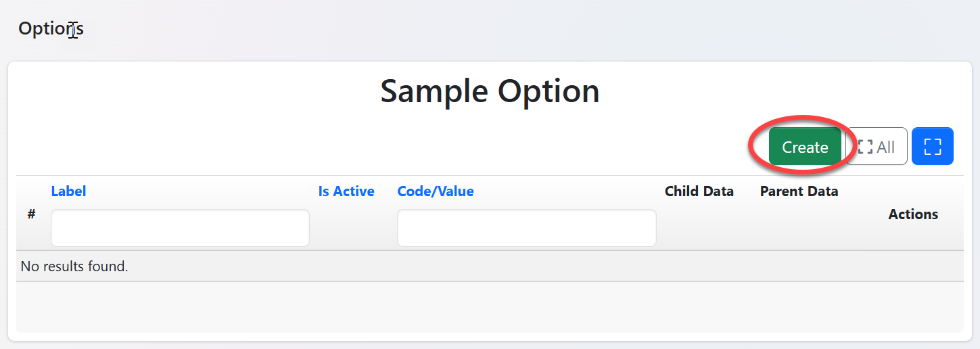Click the Sample Option heading
The image size is (980, 349).
coord(490,91)
